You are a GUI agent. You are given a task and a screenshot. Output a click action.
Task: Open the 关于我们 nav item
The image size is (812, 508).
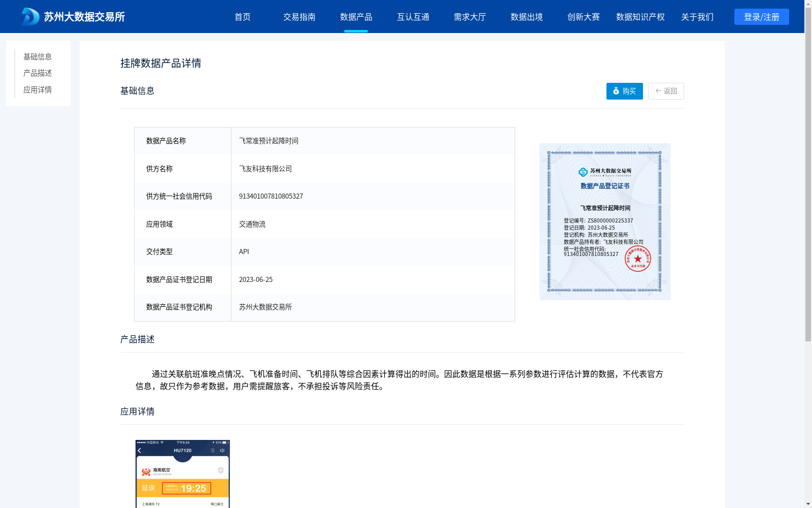click(x=697, y=17)
